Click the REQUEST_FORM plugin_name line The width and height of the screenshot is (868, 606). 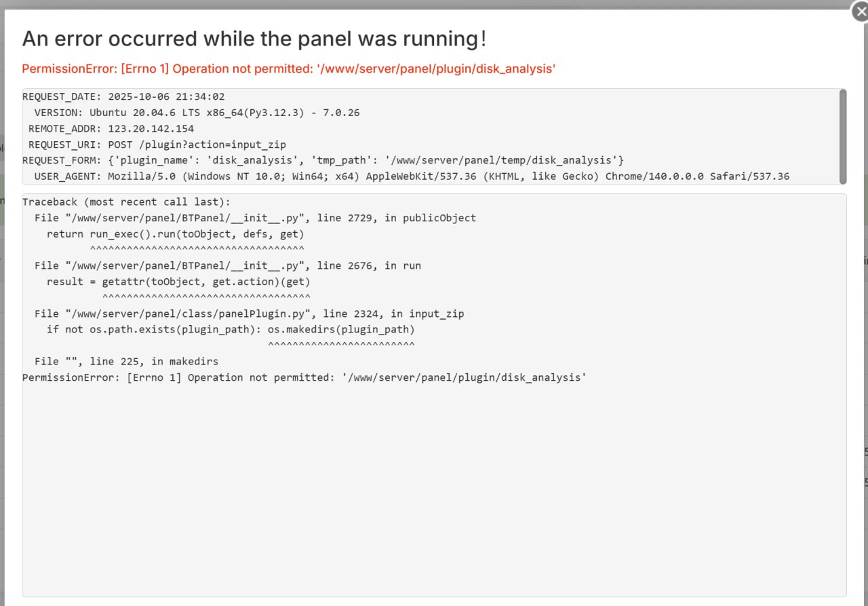[323, 160]
